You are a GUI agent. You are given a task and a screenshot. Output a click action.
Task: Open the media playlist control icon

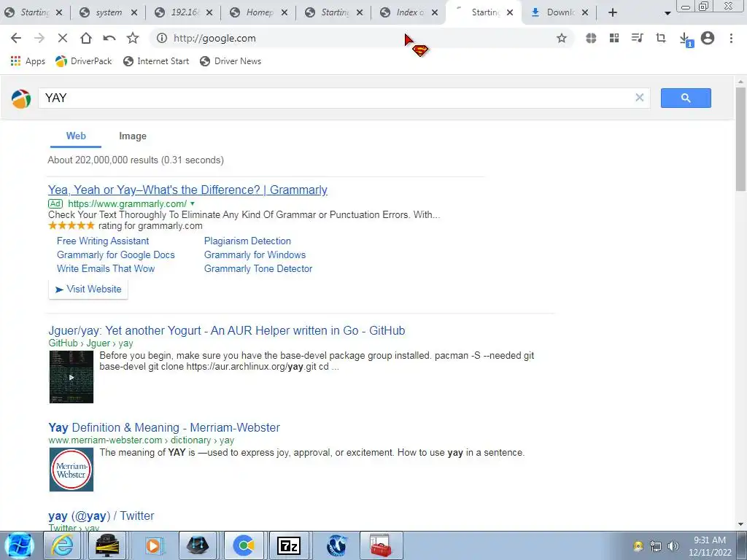click(637, 38)
